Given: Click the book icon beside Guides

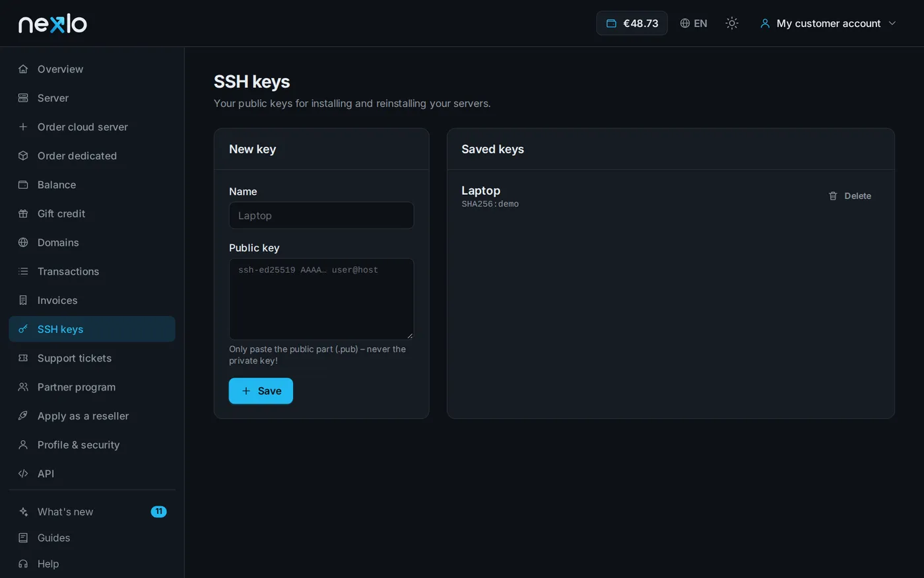Looking at the screenshot, I should tap(23, 538).
